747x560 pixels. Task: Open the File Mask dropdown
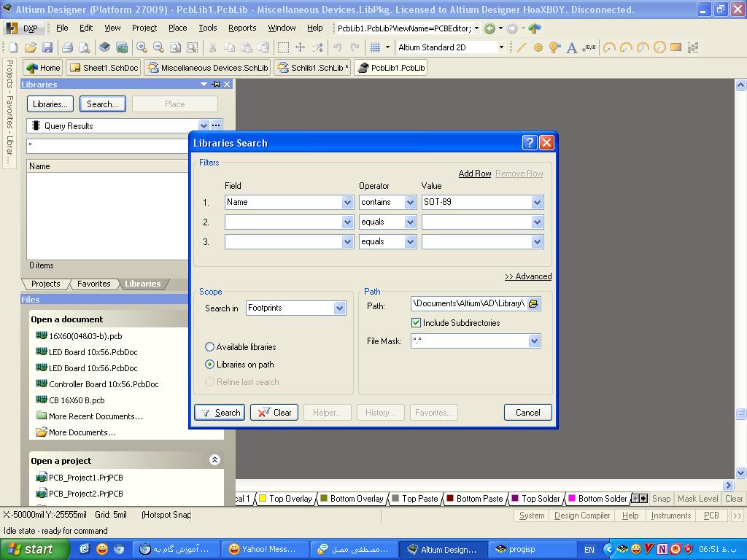tap(534, 341)
